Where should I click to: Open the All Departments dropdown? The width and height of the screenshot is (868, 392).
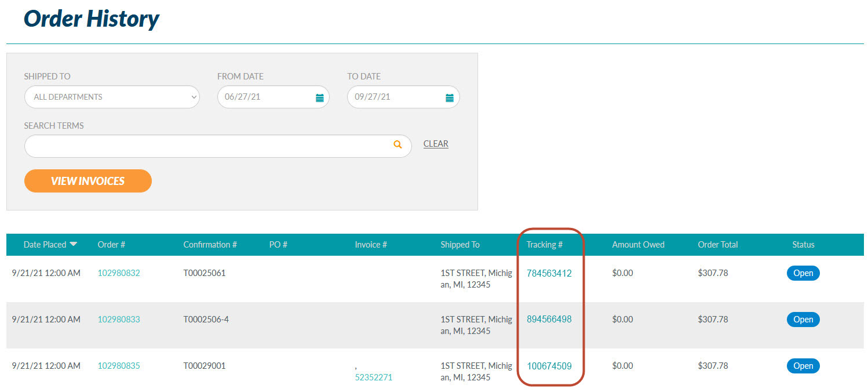click(x=112, y=97)
